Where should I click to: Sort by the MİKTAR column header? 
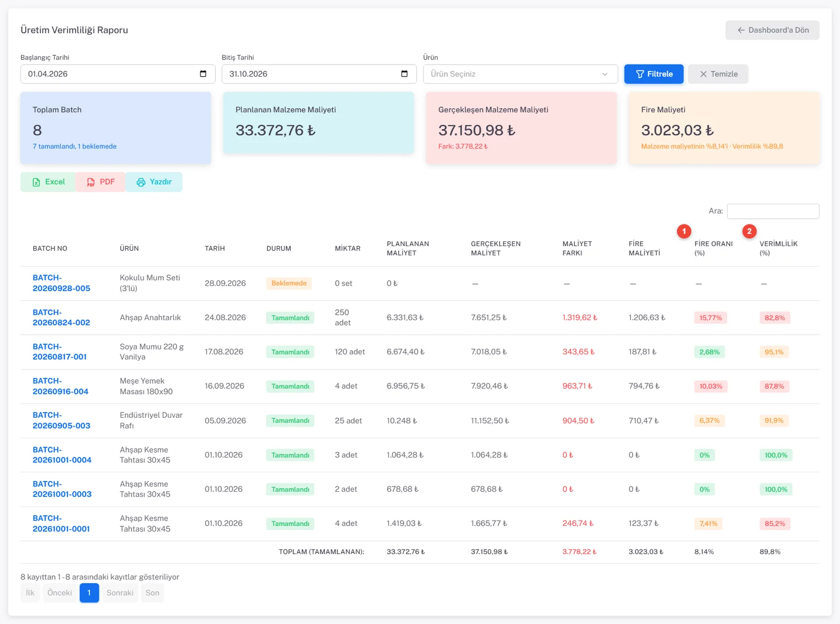pyautogui.click(x=348, y=249)
